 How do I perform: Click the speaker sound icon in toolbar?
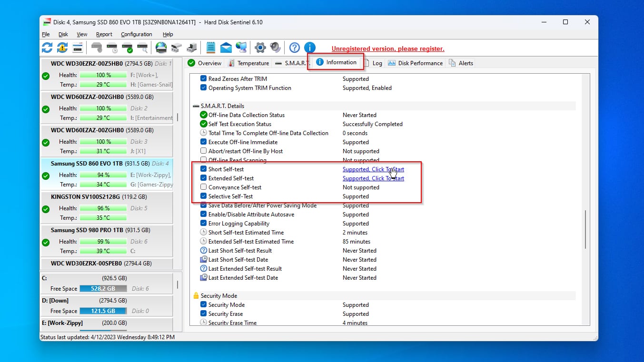tap(275, 47)
